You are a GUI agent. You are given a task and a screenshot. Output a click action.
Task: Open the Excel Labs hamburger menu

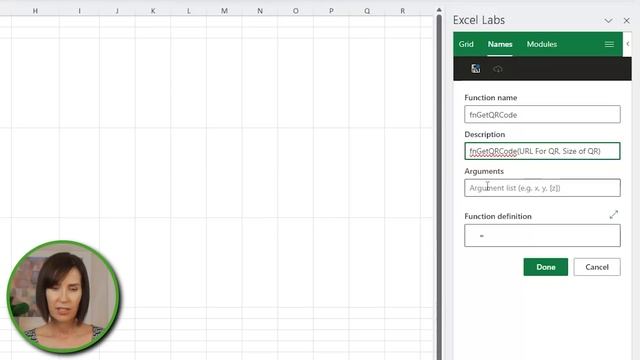tap(609, 44)
